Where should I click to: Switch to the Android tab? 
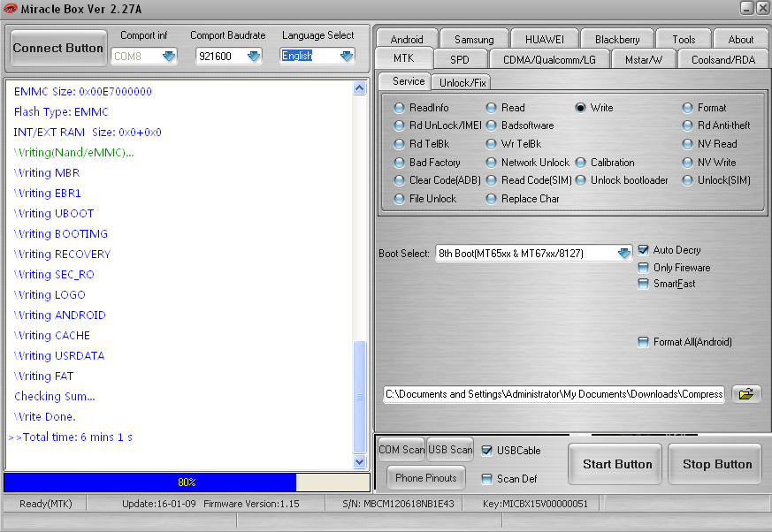coord(407,39)
